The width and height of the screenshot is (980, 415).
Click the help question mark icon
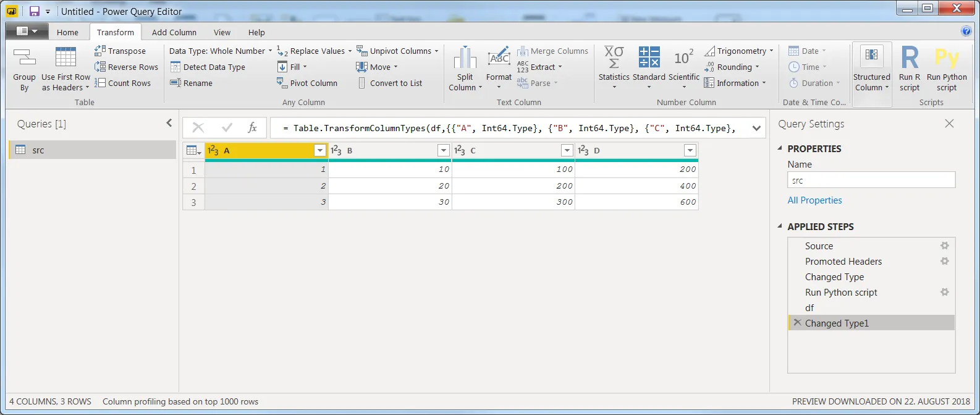[x=966, y=31]
